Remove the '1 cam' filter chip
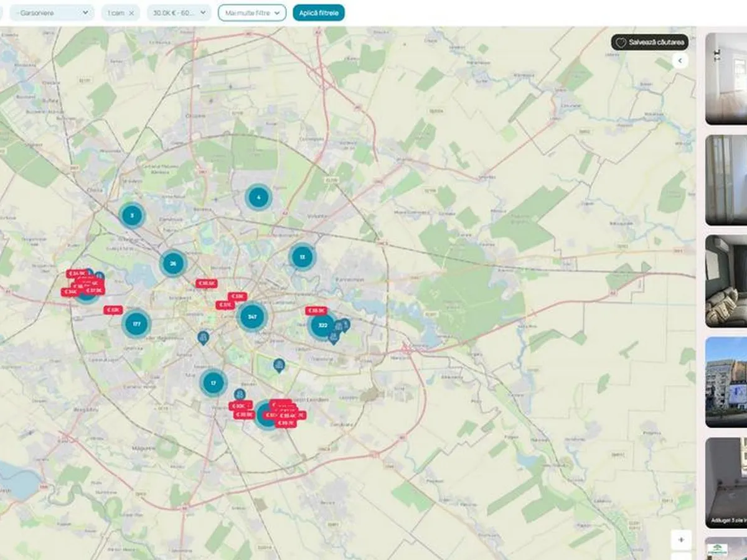Viewport: 747px width, 560px height. tap(131, 13)
